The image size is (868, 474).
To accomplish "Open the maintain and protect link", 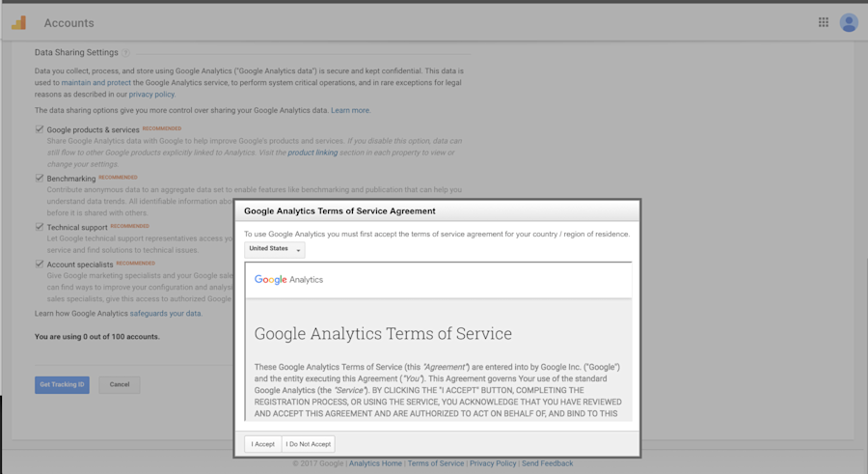I will click(x=96, y=83).
